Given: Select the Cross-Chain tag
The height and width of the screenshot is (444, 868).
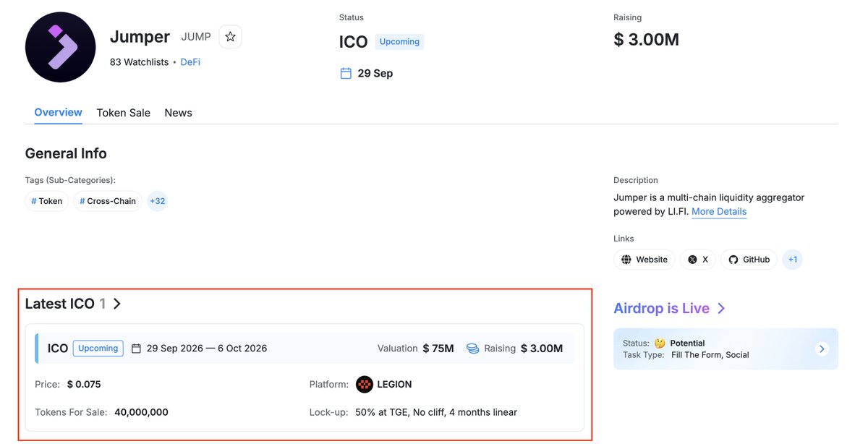Looking at the screenshot, I should [108, 201].
